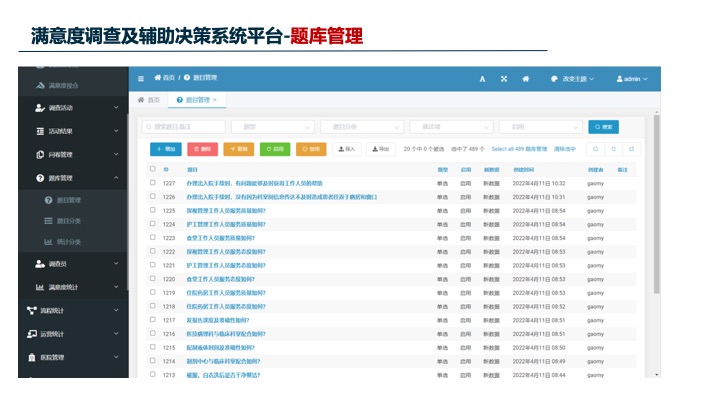Click the column settings icon at right of toolbar
This screenshot has width=720, height=405.
[631, 149]
